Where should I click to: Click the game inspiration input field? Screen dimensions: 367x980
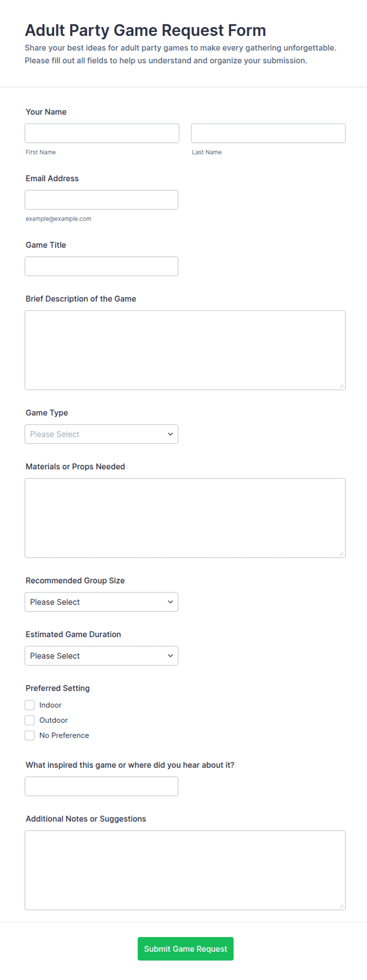[101, 787]
